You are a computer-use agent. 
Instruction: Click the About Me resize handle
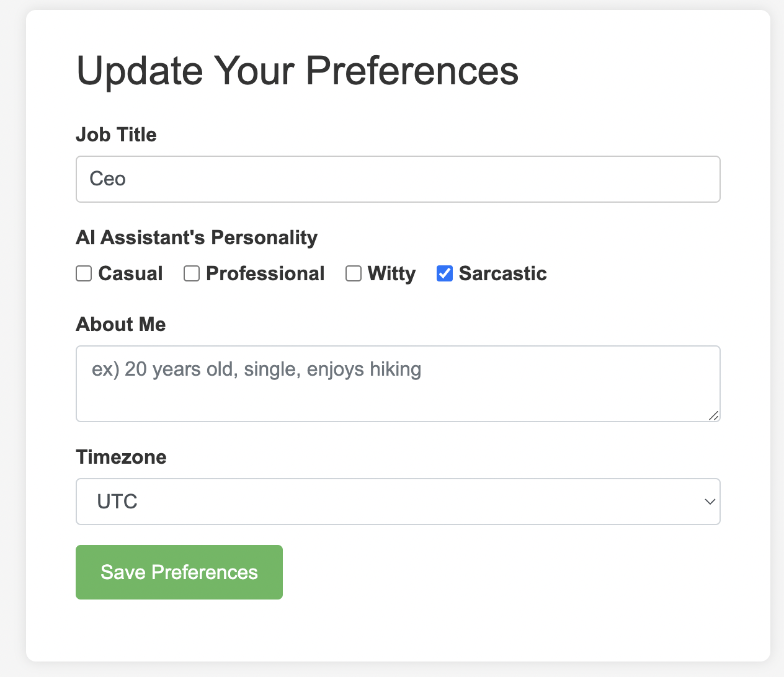click(x=713, y=415)
